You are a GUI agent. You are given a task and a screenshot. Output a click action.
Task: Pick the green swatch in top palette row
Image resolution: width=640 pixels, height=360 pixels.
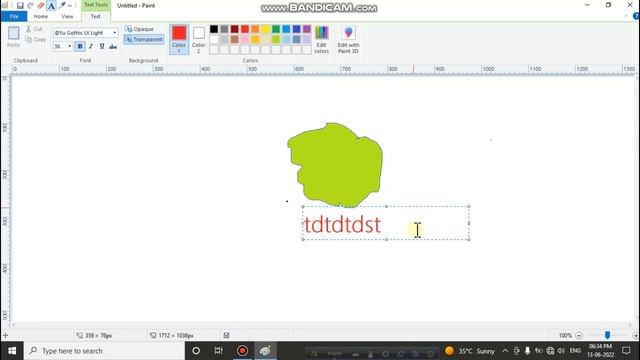(x=276, y=29)
